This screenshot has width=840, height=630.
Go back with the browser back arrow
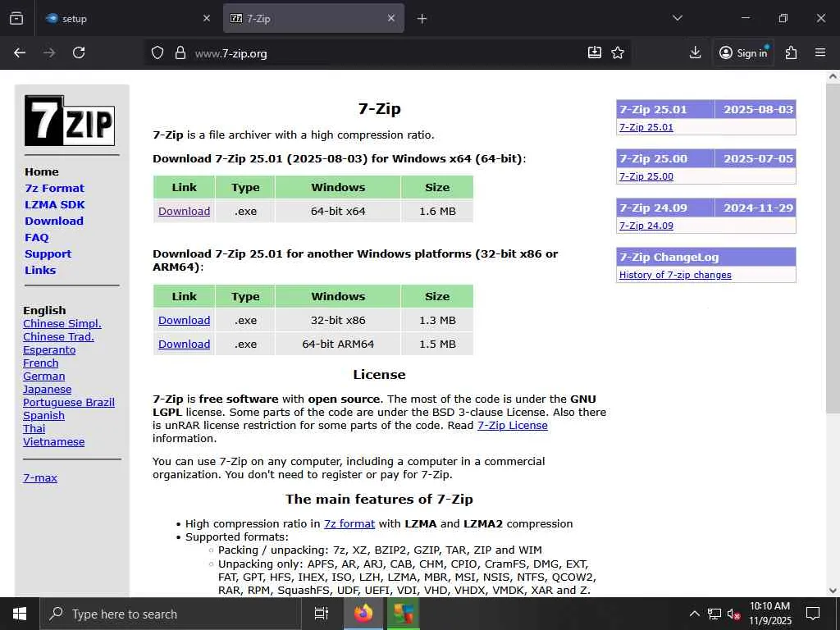(20, 52)
